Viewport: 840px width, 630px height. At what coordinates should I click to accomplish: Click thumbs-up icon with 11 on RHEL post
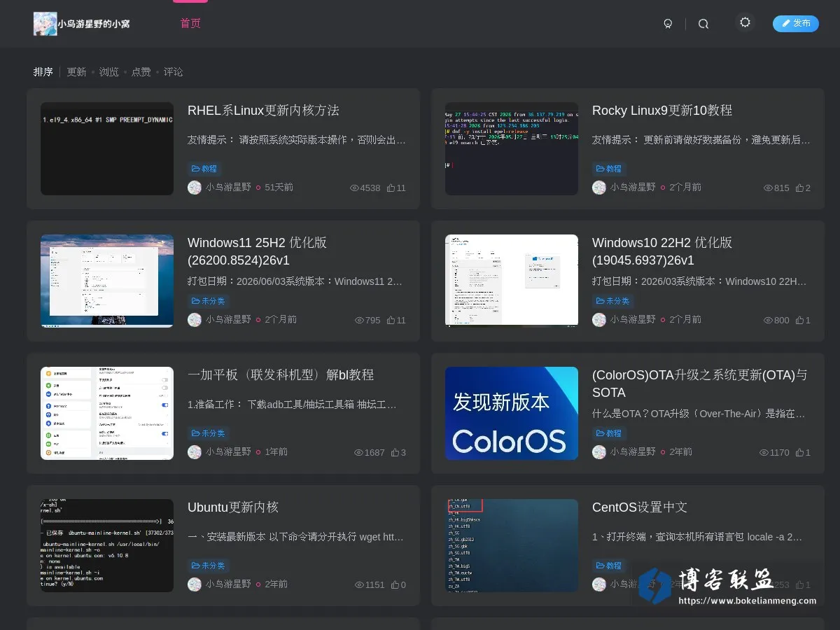[x=391, y=188]
